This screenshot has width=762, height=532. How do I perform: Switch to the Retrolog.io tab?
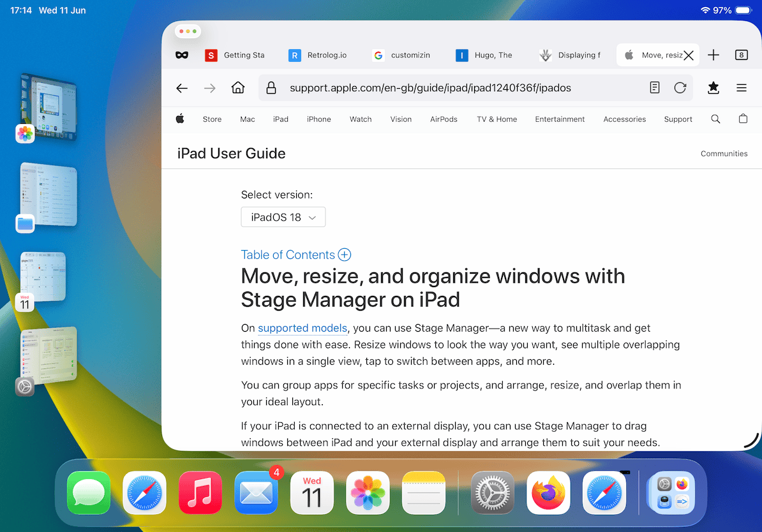[x=317, y=55]
